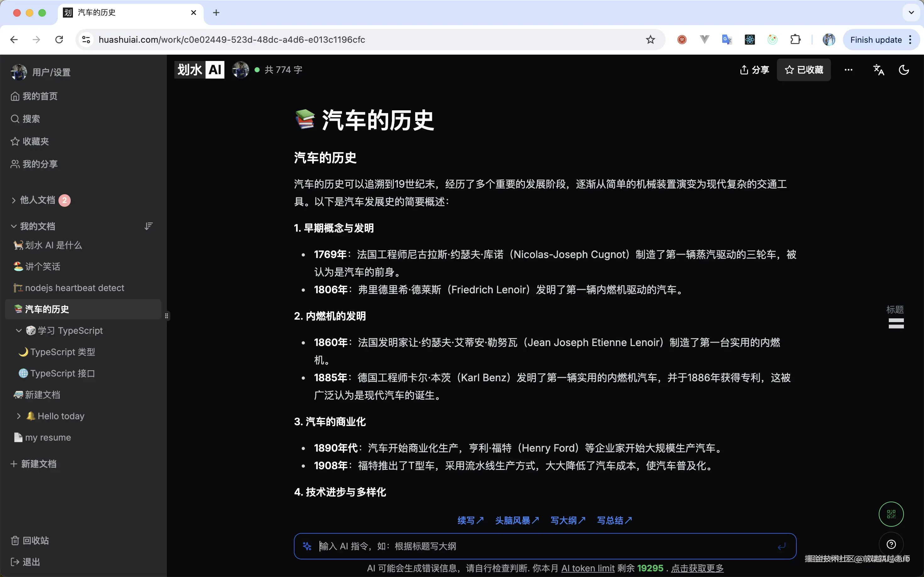Viewport: 924px width, 577px height.
Task: Open the QR code popup at bottom right
Action: 891,514
